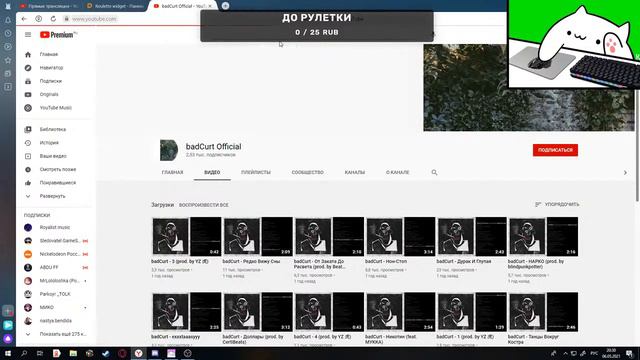
Task: Open the YouTube hamburger guide menu
Action: tap(28, 35)
